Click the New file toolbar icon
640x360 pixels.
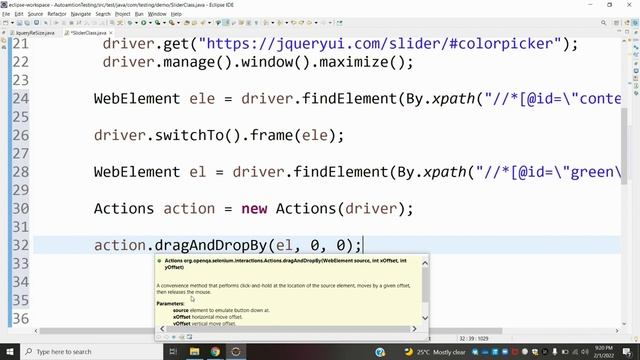click(6, 23)
